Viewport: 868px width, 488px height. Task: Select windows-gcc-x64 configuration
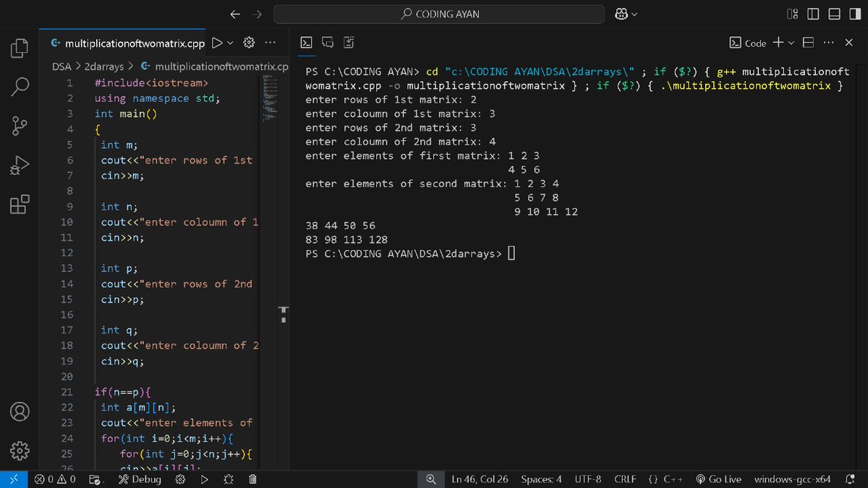[792, 479]
